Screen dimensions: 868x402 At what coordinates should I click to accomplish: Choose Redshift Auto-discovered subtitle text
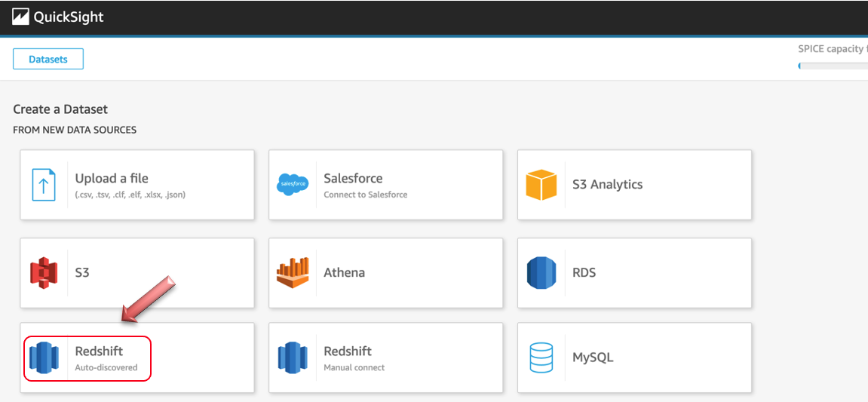point(106,367)
